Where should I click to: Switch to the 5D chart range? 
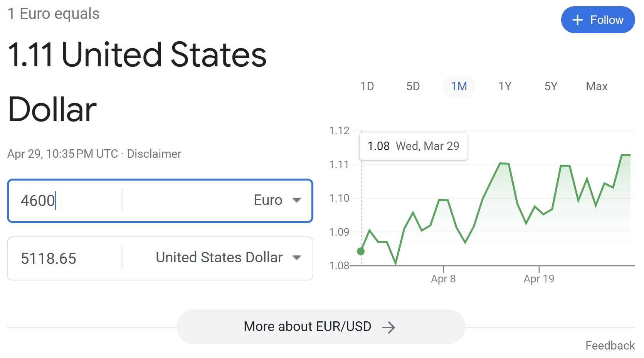coord(413,86)
